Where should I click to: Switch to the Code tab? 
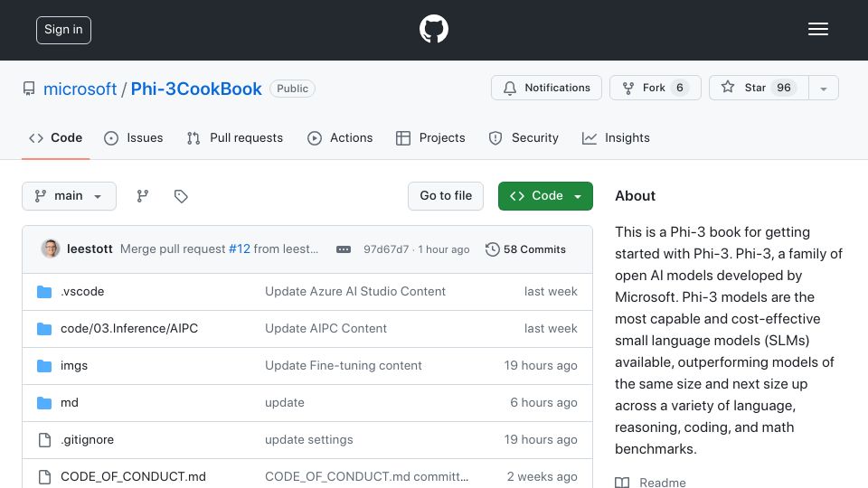(x=55, y=137)
